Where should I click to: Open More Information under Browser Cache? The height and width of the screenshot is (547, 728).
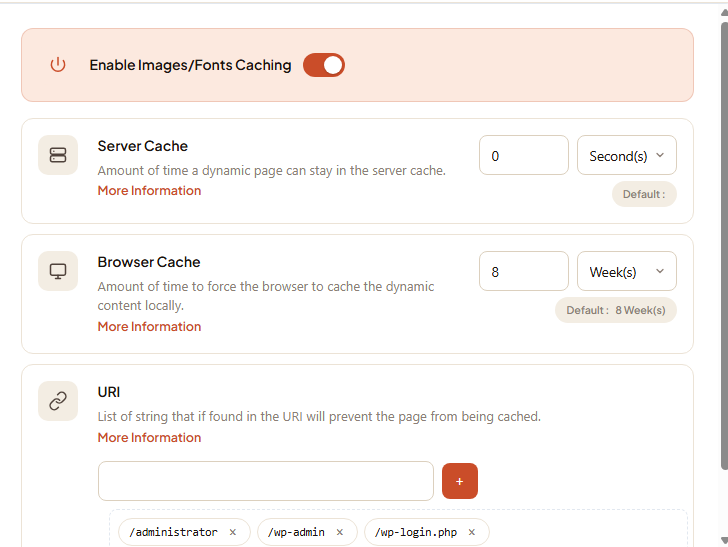click(149, 327)
